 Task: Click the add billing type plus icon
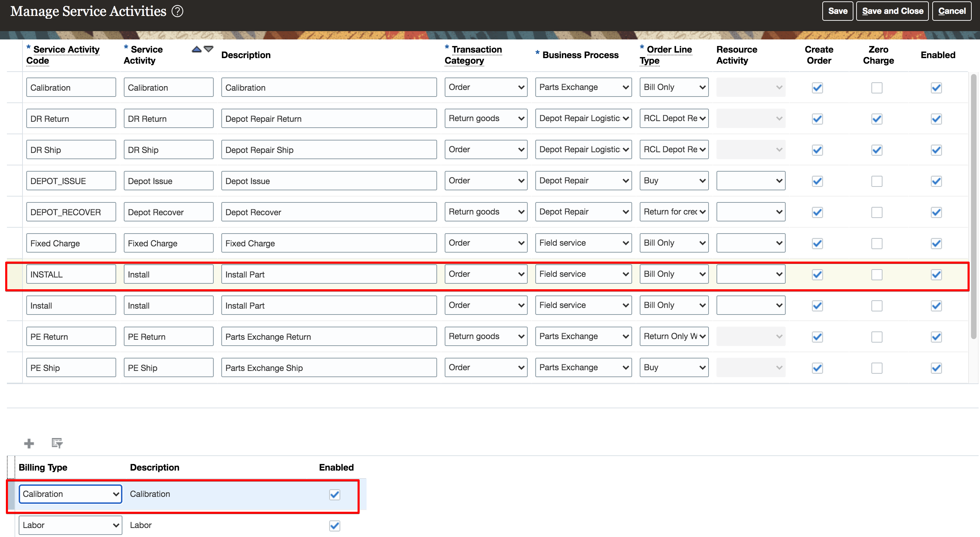29,443
